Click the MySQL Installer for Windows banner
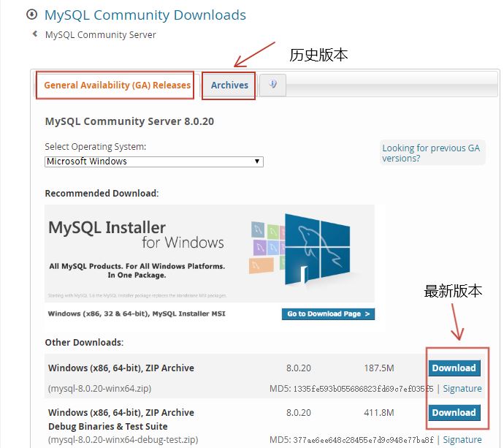 210,254
